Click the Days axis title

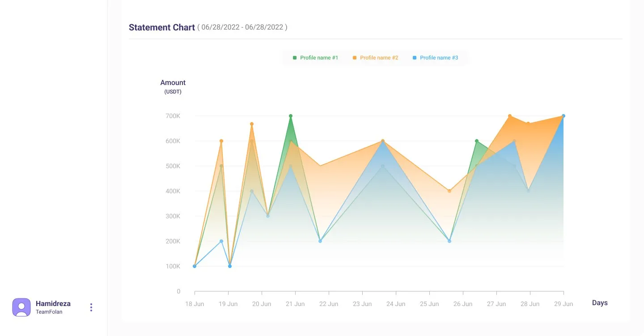pyautogui.click(x=600, y=303)
